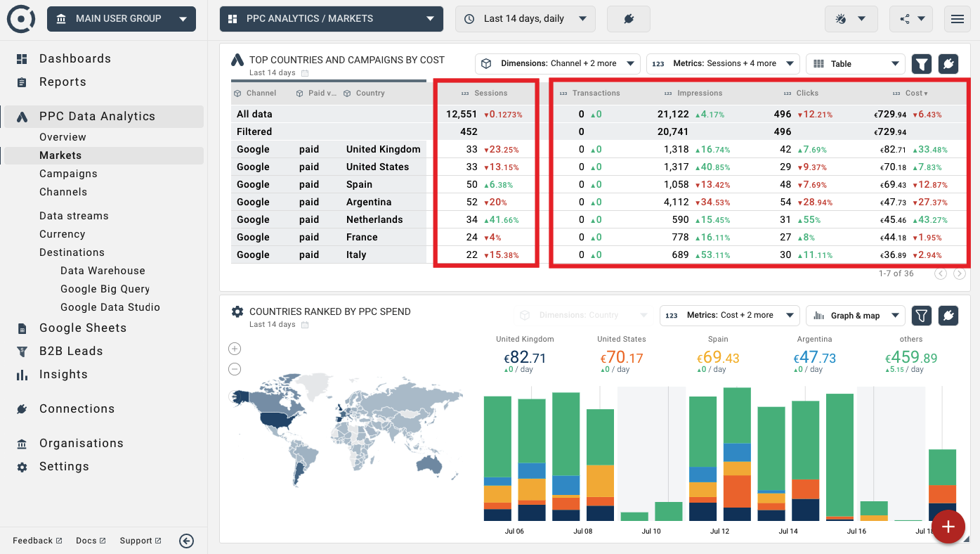Click the plug connection button in top bar
980x554 pixels.
629,19
